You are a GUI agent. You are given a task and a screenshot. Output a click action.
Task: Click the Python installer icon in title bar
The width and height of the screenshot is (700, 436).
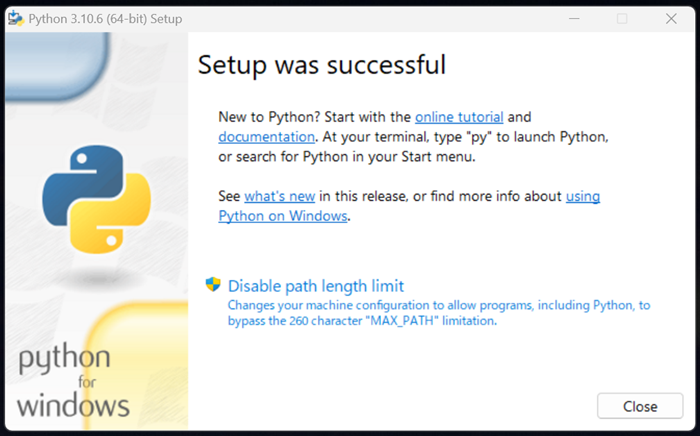pyautogui.click(x=16, y=19)
